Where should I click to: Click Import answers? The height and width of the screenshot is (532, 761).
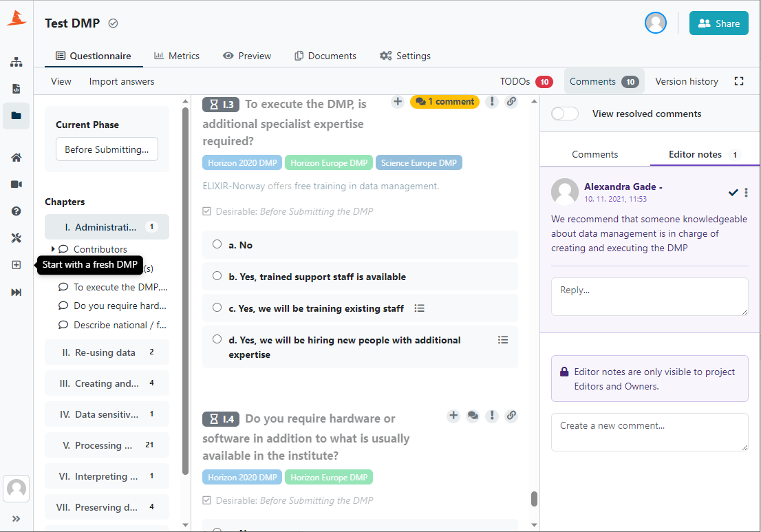pos(122,81)
